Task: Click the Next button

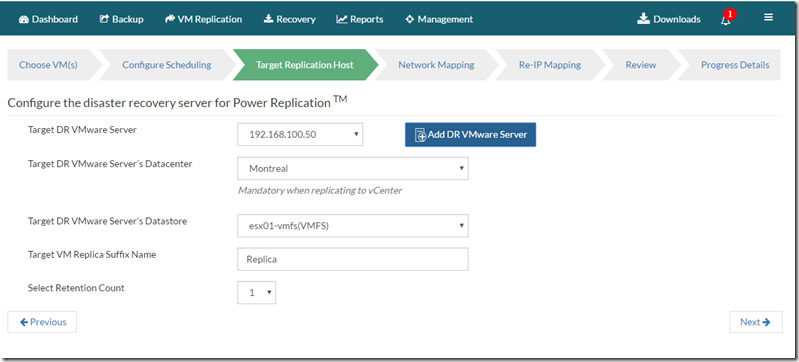Action: pyautogui.click(x=756, y=322)
